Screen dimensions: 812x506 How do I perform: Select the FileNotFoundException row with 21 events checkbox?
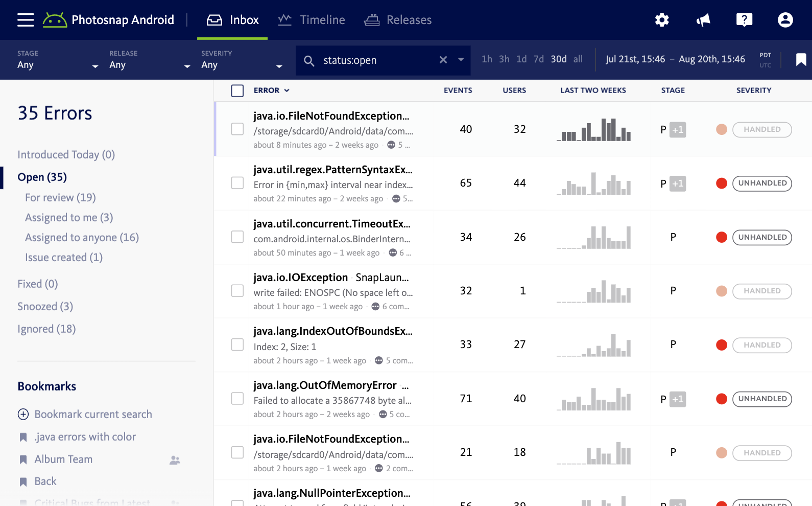tap(237, 452)
